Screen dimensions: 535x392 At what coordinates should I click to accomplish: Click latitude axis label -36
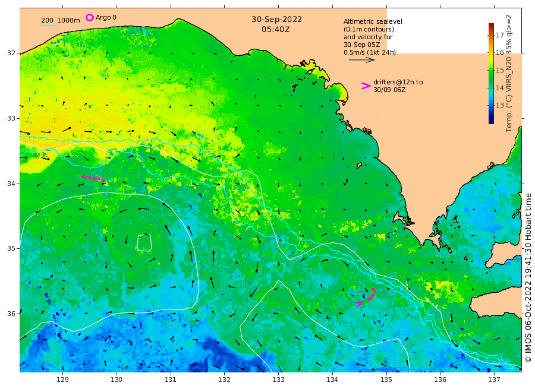(x=11, y=314)
